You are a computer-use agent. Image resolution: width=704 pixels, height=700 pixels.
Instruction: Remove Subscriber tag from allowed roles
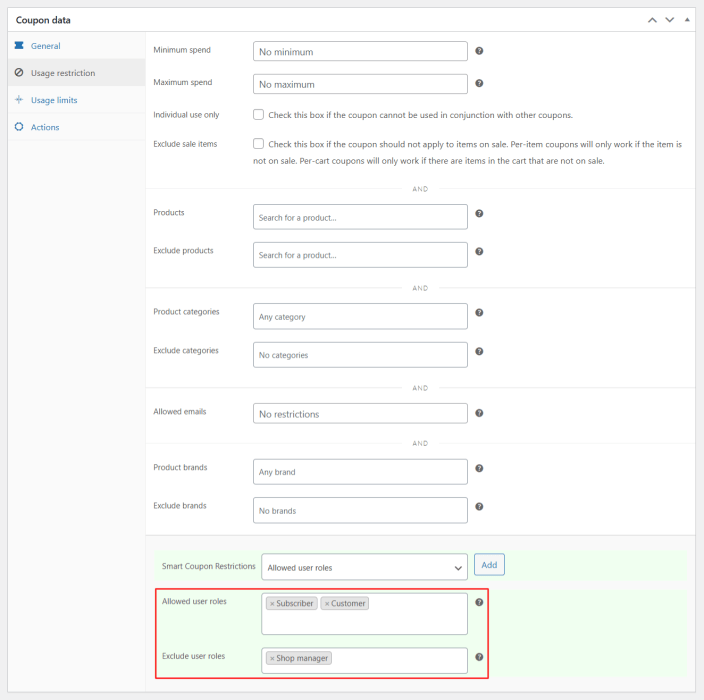[x=272, y=603]
